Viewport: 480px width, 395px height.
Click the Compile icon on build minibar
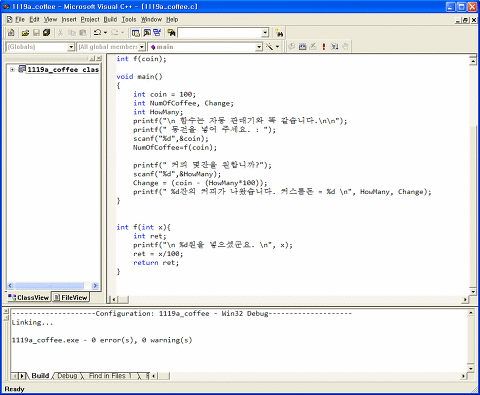pos(292,47)
